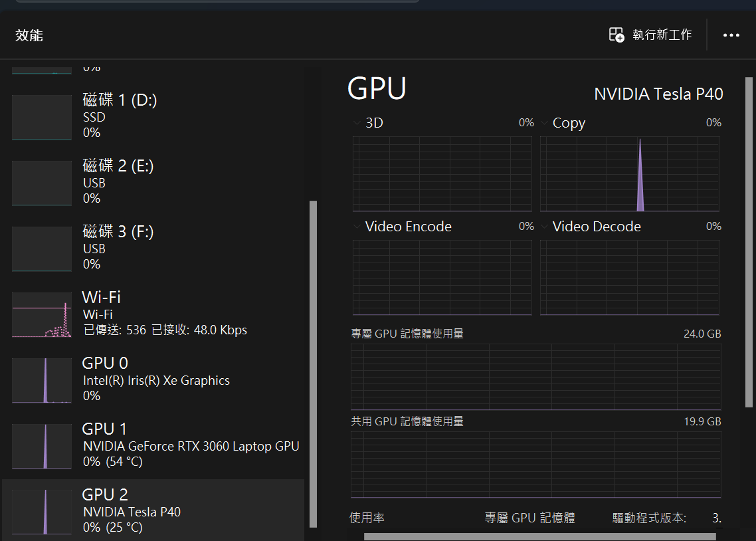Select the Disk 2 (E:) graph thumbnail
The height and width of the screenshot is (541, 756).
click(42, 183)
